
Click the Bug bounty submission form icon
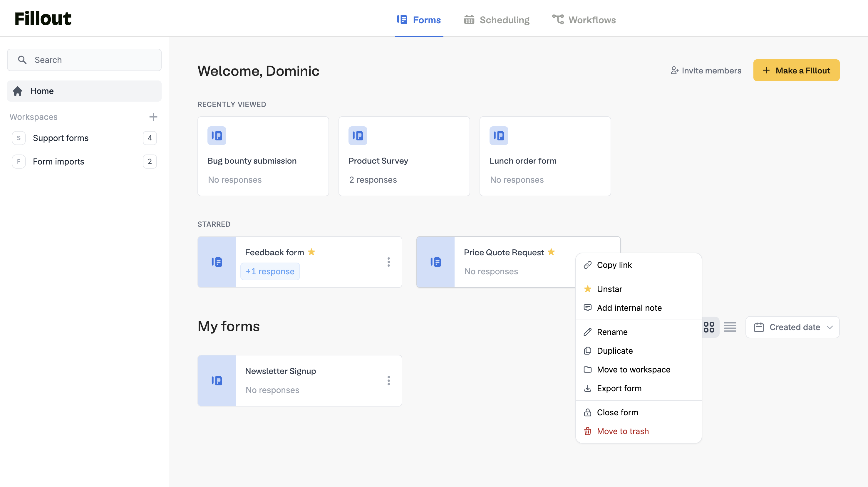click(x=217, y=136)
